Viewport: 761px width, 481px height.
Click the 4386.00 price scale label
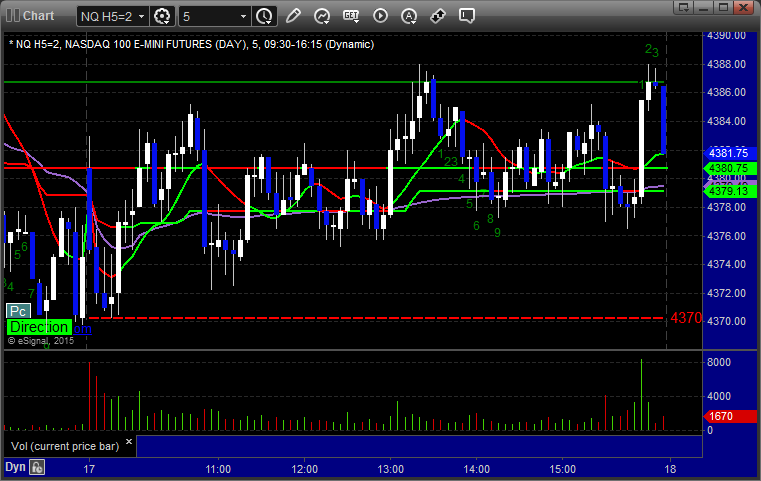(x=727, y=92)
